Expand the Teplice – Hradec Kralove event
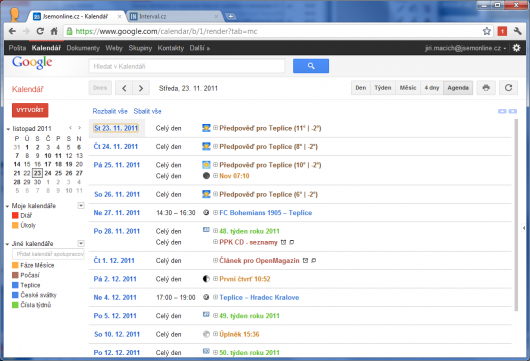This screenshot has height=361, width=530. coord(215,297)
